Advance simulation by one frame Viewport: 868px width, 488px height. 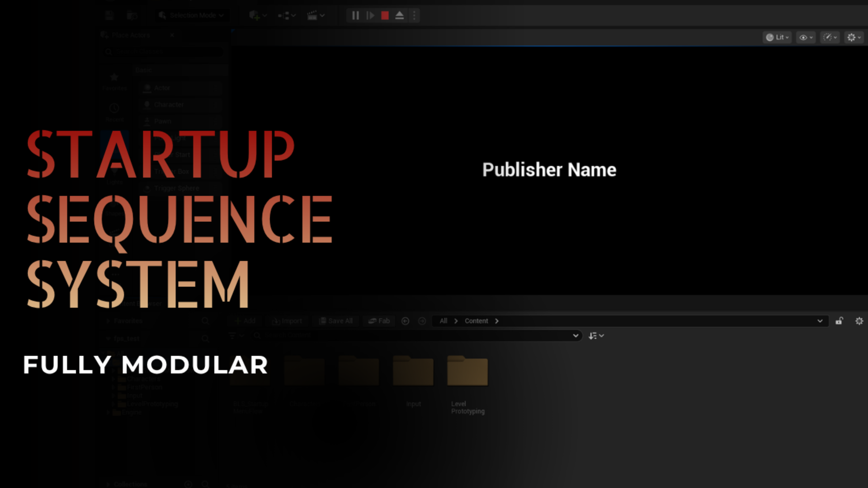370,16
